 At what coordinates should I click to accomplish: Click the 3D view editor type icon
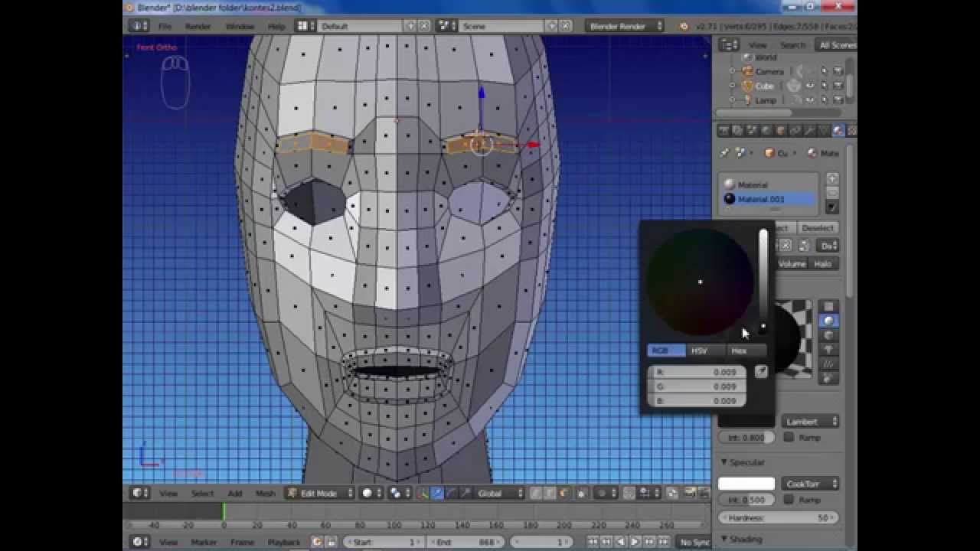(139, 494)
